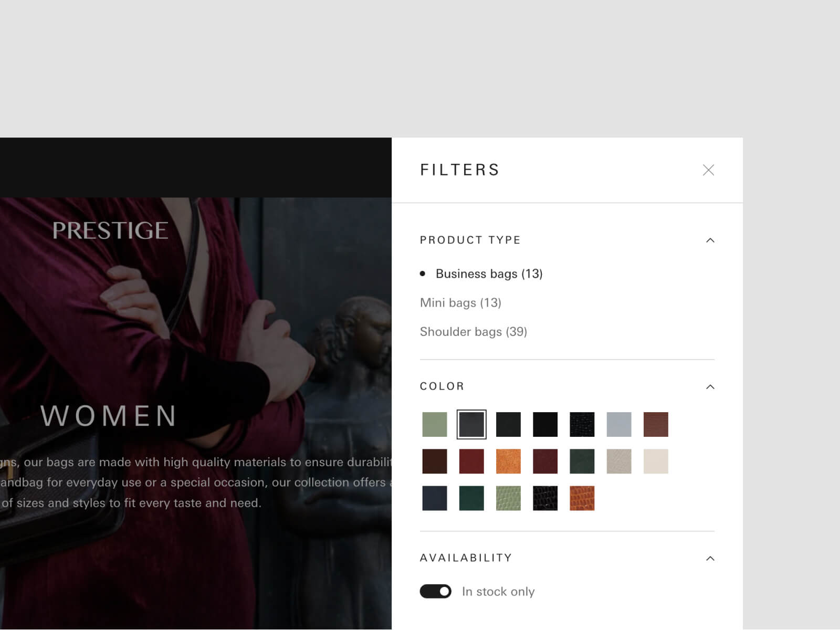Pick the sage green color swatch

(435, 425)
